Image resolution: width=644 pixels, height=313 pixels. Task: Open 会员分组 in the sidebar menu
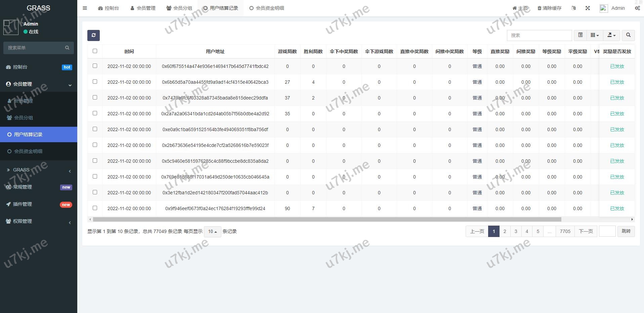coord(24,118)
